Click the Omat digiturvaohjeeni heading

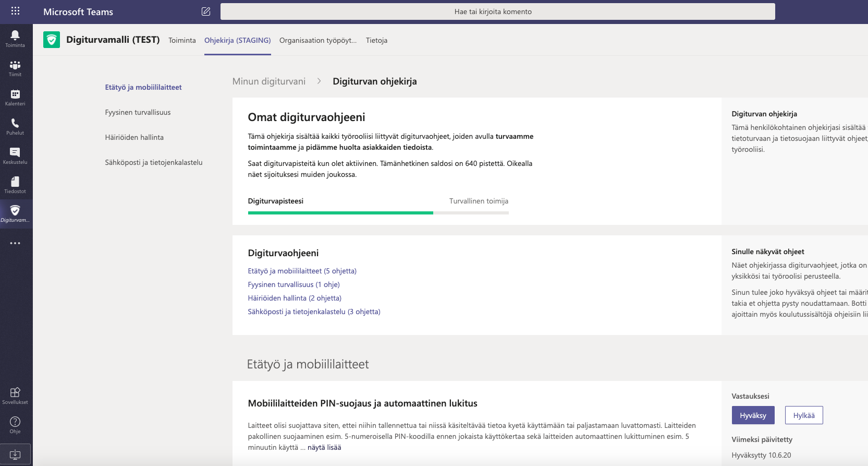click(x=307, y=117)
